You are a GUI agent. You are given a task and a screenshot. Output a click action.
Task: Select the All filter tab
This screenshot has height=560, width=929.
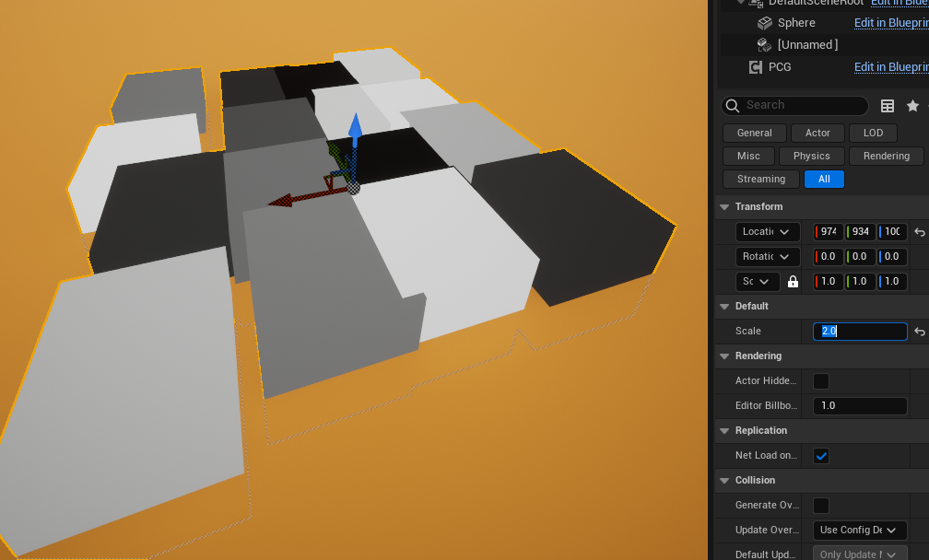click(x=824, y=180)
